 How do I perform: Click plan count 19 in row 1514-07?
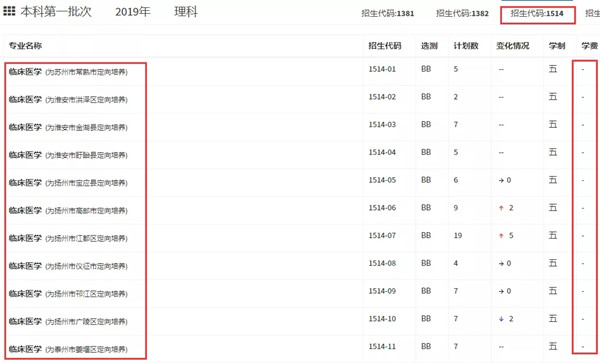coord(458,236)
